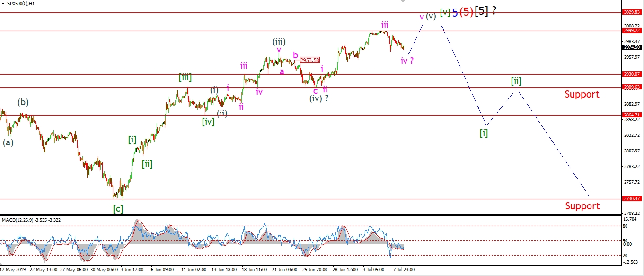Select the blue 5 wave label

455,13
